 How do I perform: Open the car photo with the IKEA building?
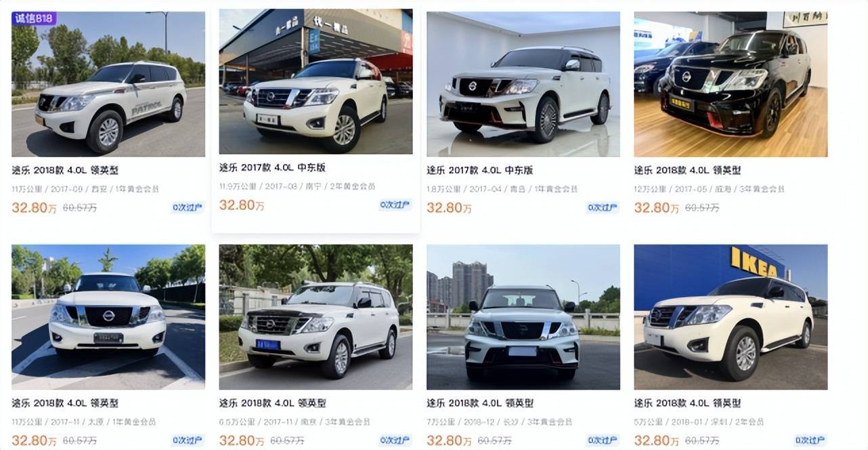tap(731, 317)
